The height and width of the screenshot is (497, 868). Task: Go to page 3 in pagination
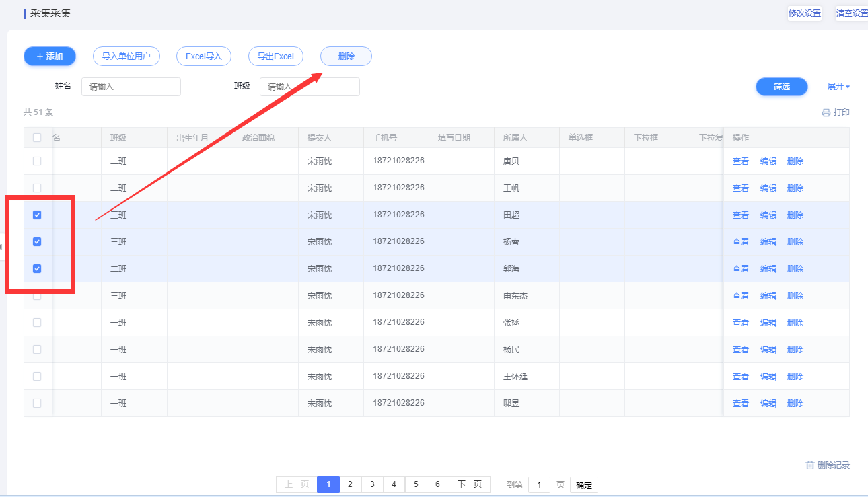click(x=372, y=484)
